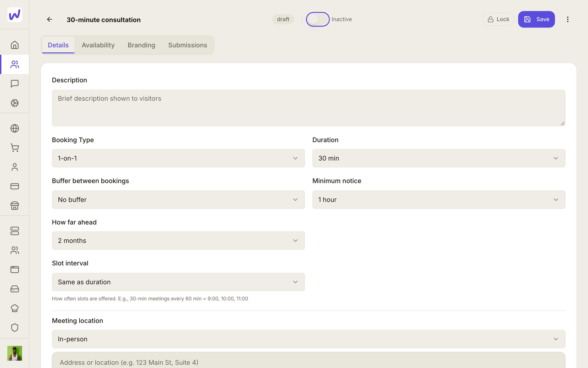Click the 30-minute consultation title
Screen dimensions: 588x368
tap(104, 20)
